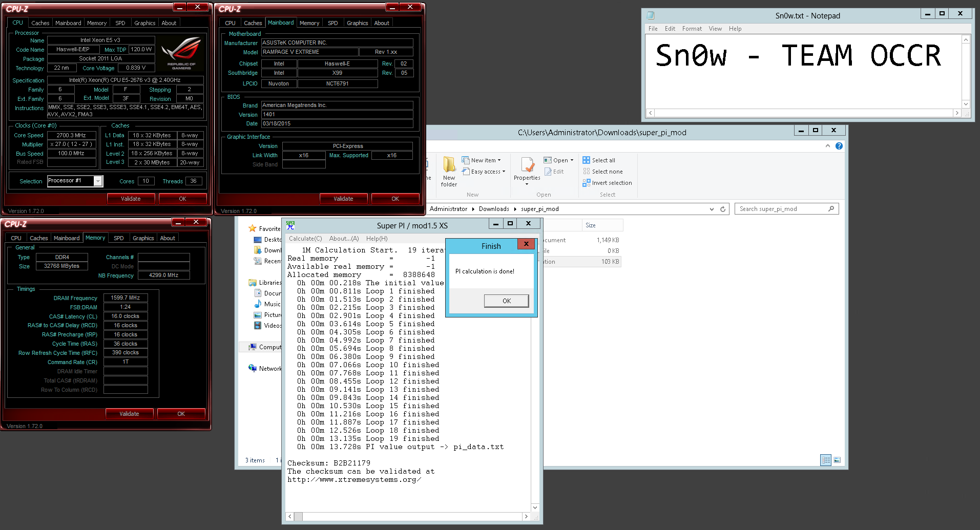Open Notepad File menu

tap(653, 29)
